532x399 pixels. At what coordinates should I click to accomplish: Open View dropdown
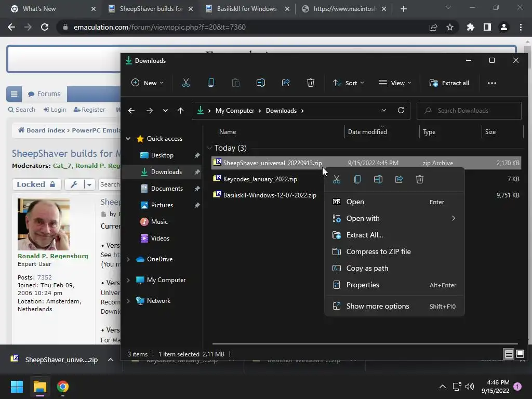pyautogui.click(x=395, y=83)
